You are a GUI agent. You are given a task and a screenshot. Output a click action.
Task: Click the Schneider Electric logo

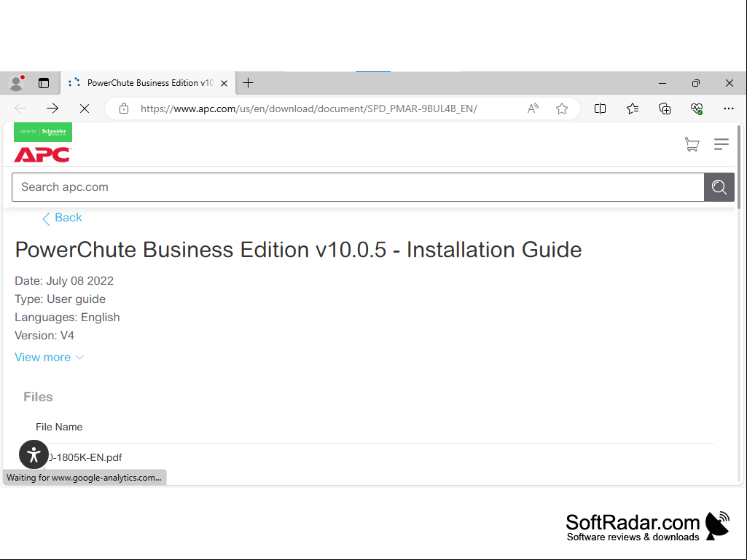point(43,132)
